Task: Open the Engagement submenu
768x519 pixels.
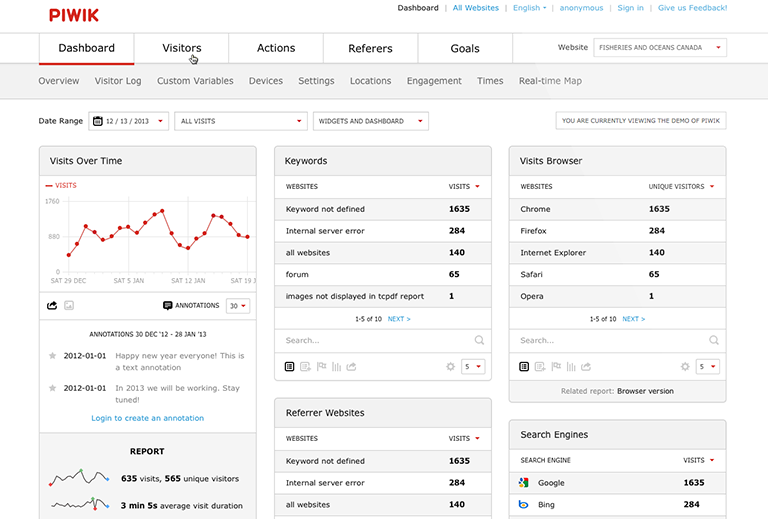Action: click(x=434, y=81)
